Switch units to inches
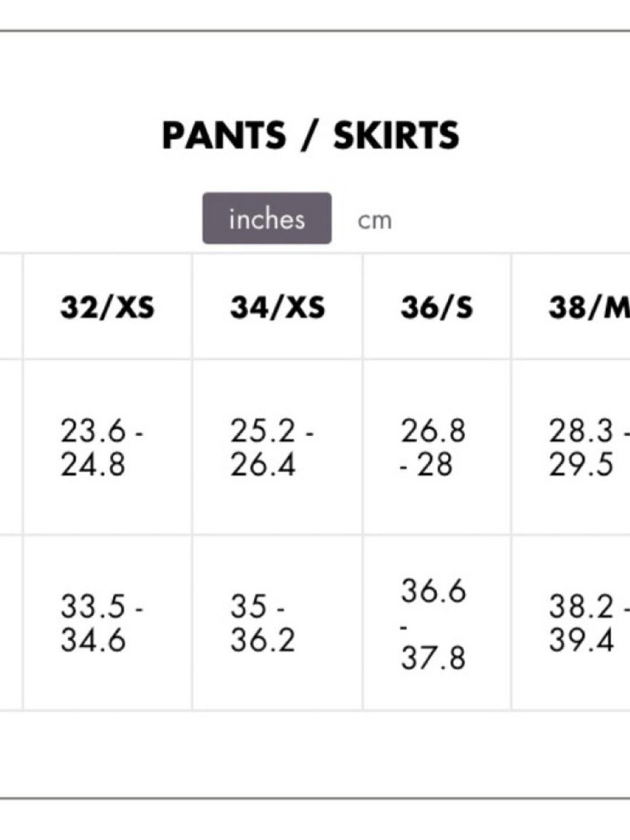Image resolution: width=630 pixels, height=840 pixels. coord(267,218)
